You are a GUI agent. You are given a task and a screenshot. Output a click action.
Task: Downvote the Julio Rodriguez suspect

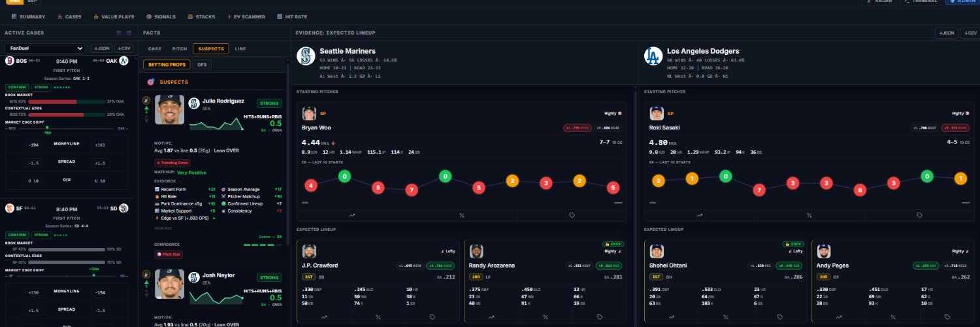pyautogui.click(x=146, y=120)
